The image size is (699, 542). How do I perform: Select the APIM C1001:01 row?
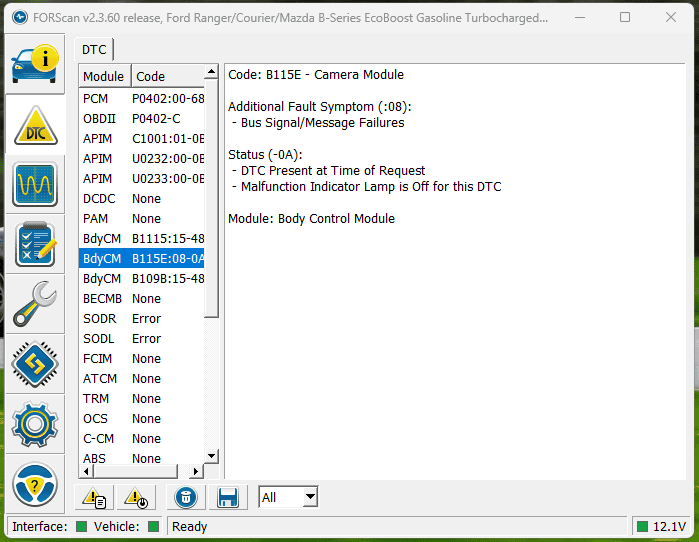pos(142,139)
